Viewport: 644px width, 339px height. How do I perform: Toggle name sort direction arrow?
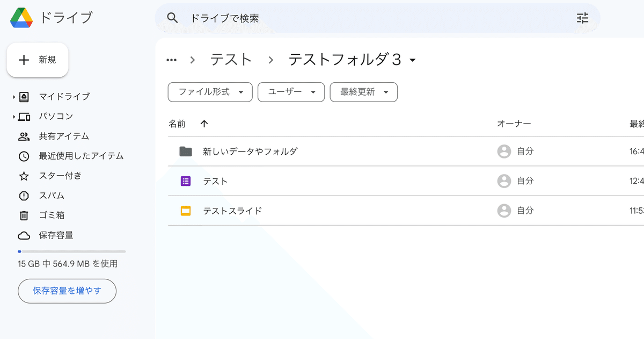[x=204, y=124]
